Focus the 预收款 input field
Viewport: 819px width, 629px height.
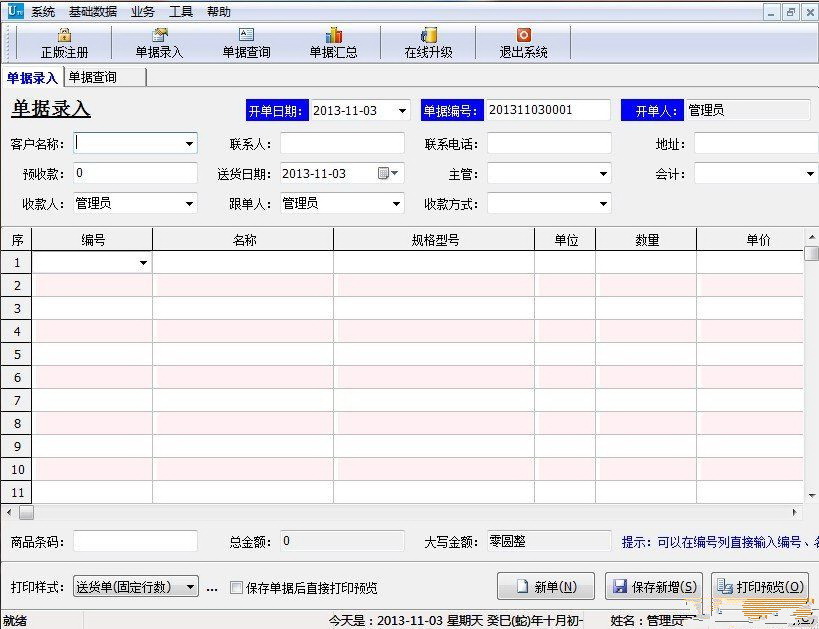[x=135, y=173]
